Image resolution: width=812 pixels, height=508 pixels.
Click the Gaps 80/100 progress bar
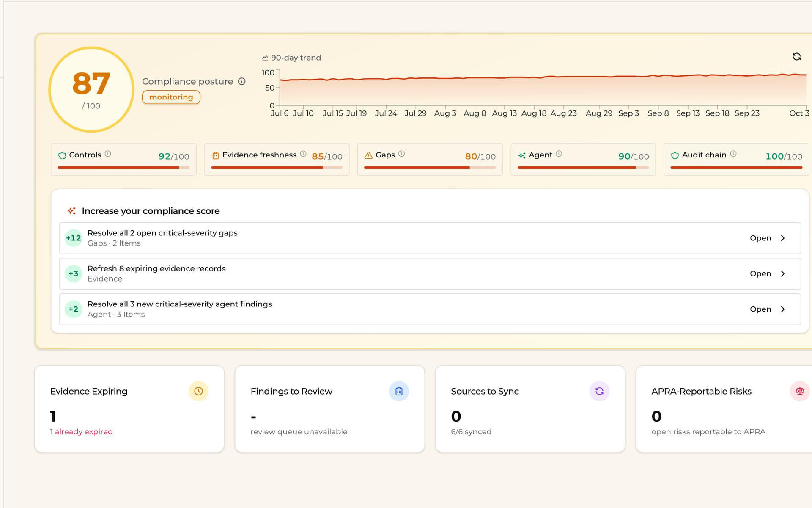tap(430, 168)
